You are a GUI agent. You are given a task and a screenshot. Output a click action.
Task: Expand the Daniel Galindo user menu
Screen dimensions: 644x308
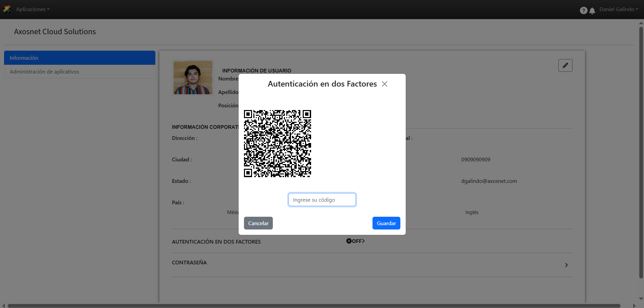(618, 9)
